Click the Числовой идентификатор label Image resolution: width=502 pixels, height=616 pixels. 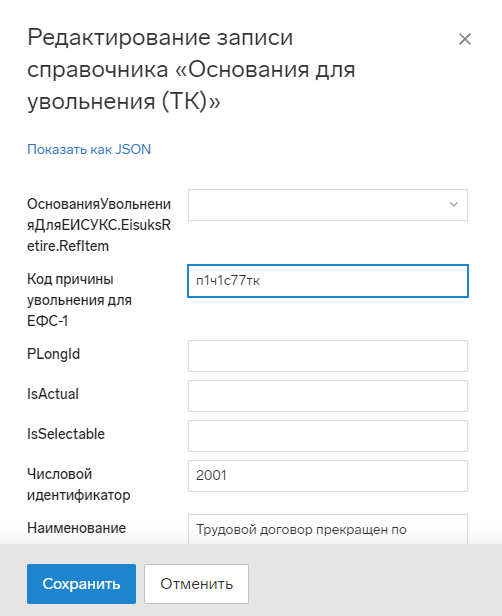79,484
